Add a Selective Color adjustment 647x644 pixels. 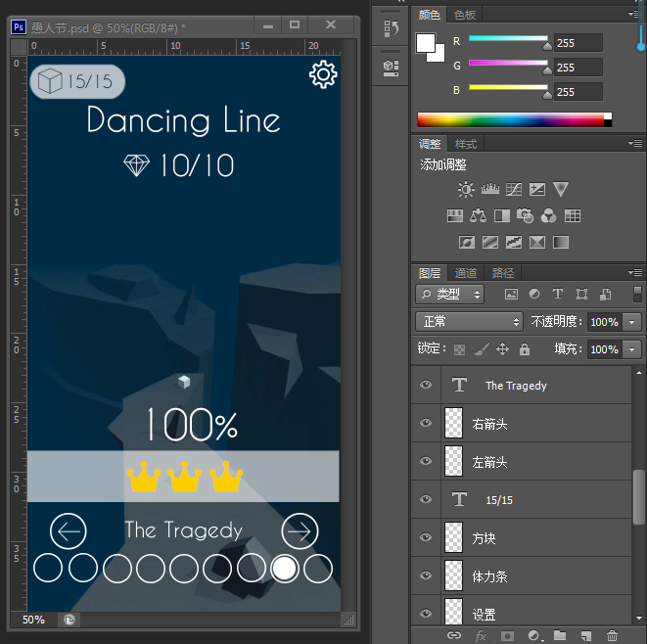[537, 242]
